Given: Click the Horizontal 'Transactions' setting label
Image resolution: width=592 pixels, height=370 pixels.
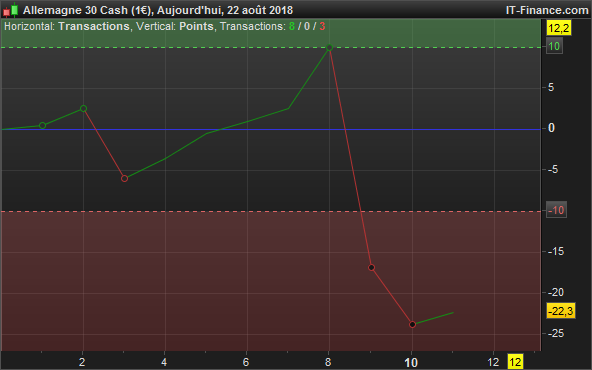Looking at the screenshot, I should (94, 26).
